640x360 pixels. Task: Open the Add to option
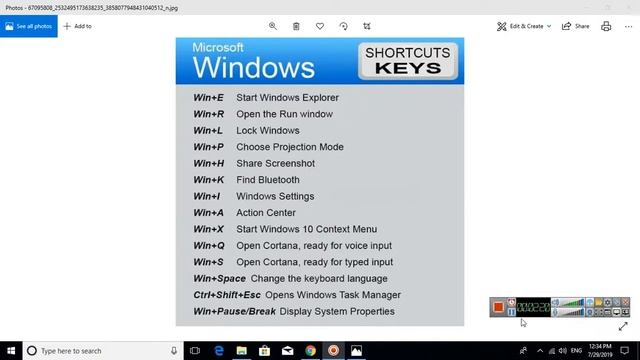click(x=78, y=26)
